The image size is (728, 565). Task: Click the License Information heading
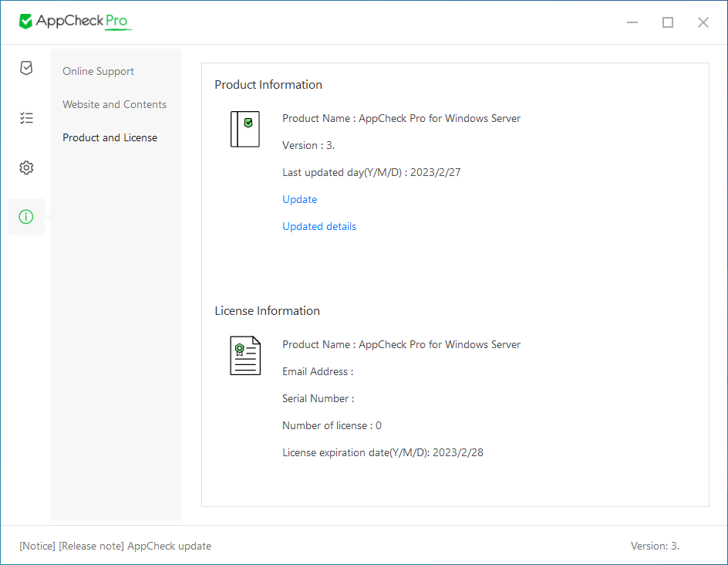(268, 311)
